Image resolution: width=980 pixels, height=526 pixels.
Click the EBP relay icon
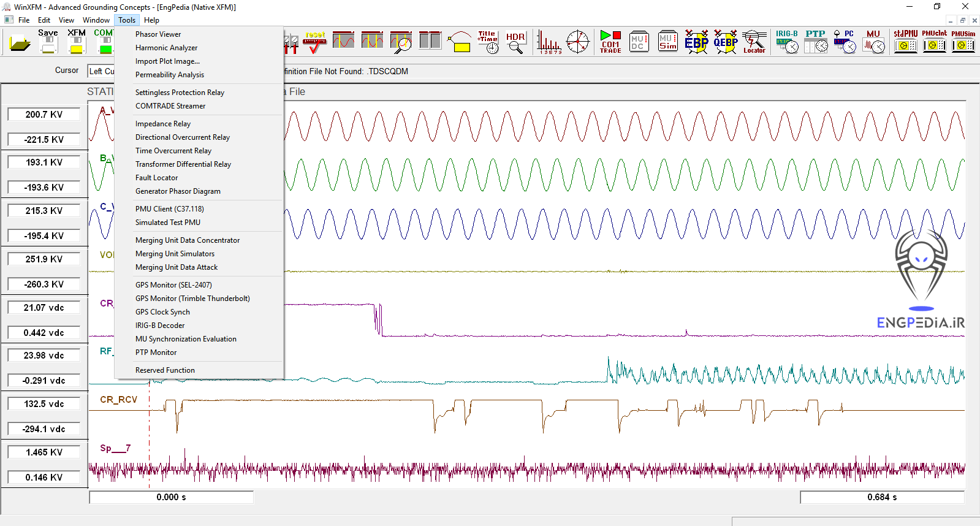(x=696, y=42)
